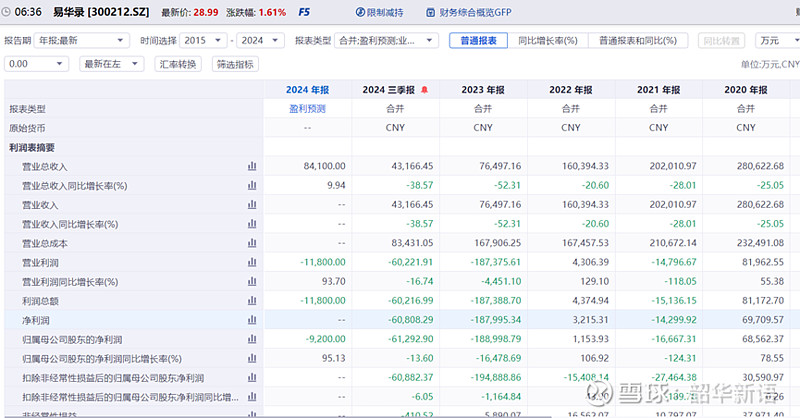Click the 营业总收入 value 84,100.00
800x418 pixels.
(324, 166)
